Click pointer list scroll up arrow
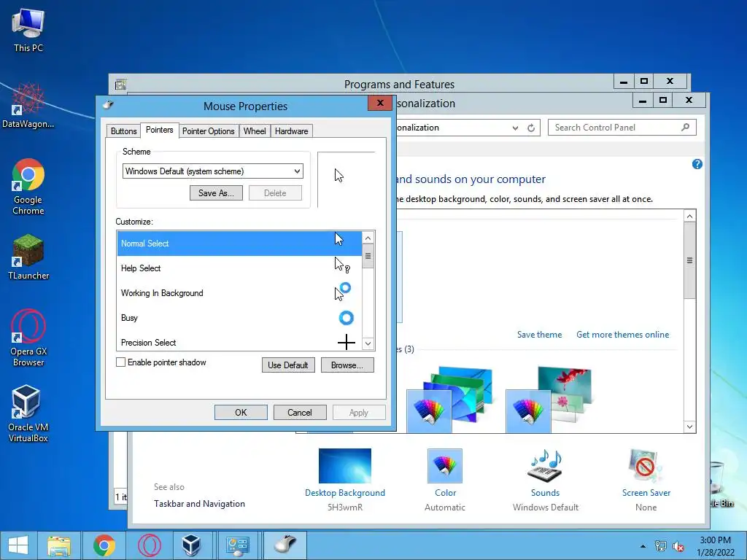The width and height of the screenshot is (747, 560). [x=368, y=238]
